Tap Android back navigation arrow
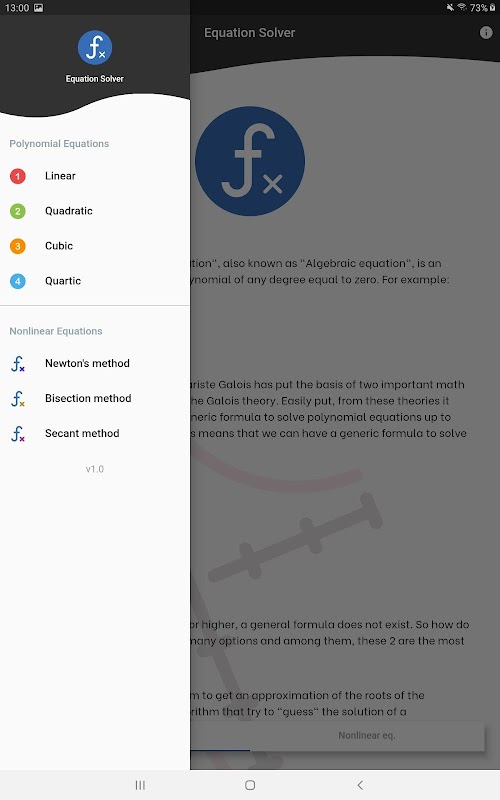The height and width of the screenshot is (800, 500). click(x=360, y=785)
